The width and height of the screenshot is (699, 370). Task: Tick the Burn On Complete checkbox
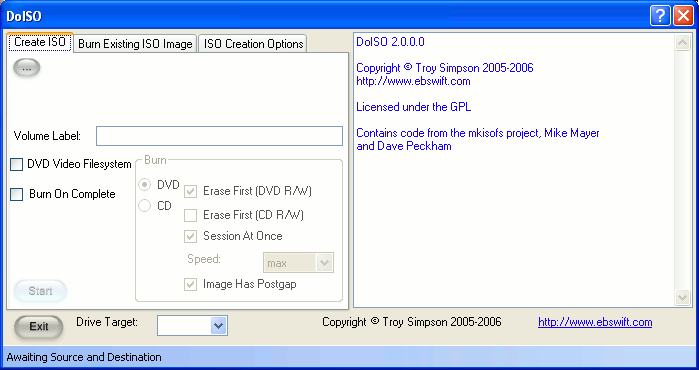point(16,194)
